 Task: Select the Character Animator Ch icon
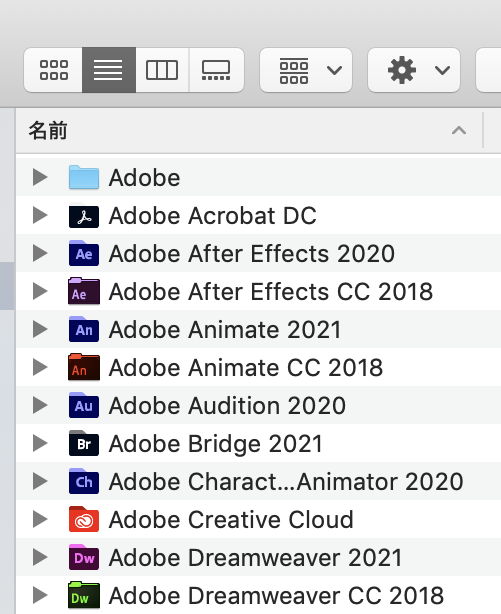(84, 481)
